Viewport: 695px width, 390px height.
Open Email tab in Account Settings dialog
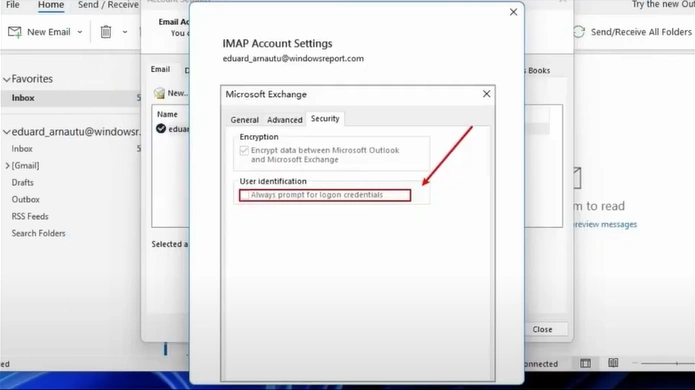[160, 69]
